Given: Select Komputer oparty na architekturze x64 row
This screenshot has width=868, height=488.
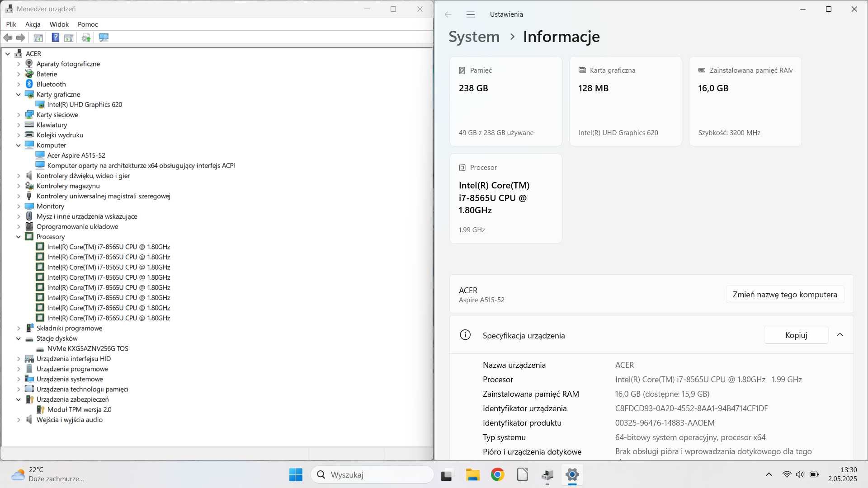Looking at the screenshot, I should pyautogui.click(x=141, y=165).
